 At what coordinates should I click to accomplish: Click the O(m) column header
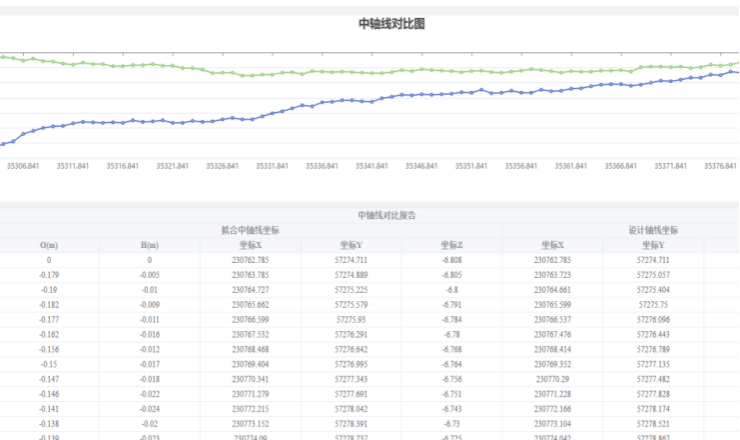pyautogui.click(x=49, y=245)
